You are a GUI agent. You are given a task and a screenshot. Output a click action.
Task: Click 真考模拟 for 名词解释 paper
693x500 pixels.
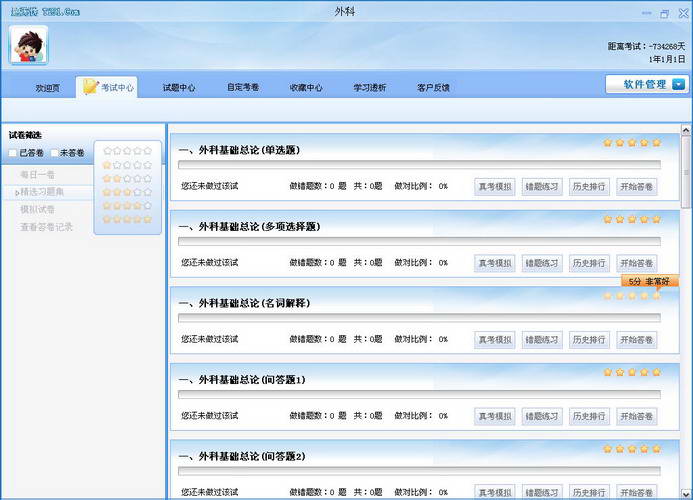coord(495,340)
